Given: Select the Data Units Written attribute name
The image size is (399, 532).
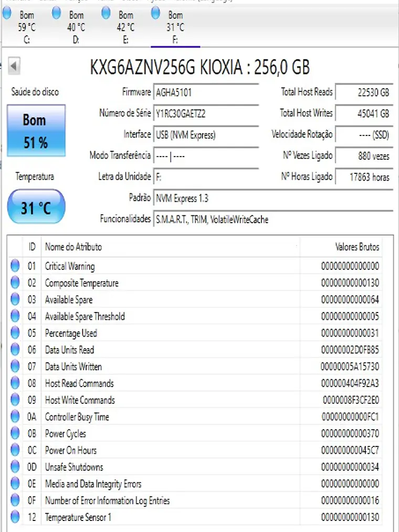Looking at the screenshot, I should pyautogui.click(x=73, y=367).
